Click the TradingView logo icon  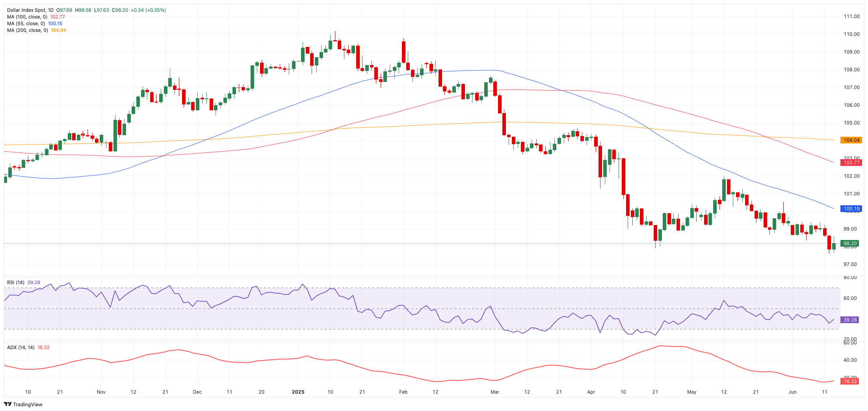coord(7,404)
